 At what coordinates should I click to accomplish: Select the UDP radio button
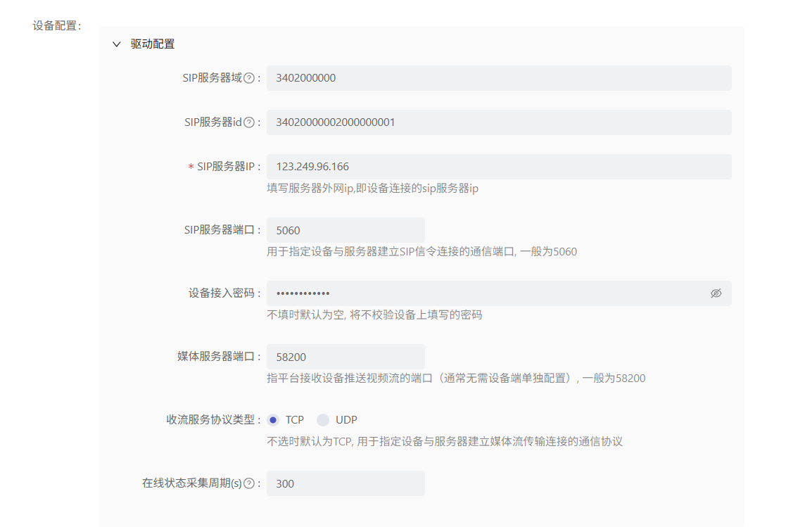(323, 420)
